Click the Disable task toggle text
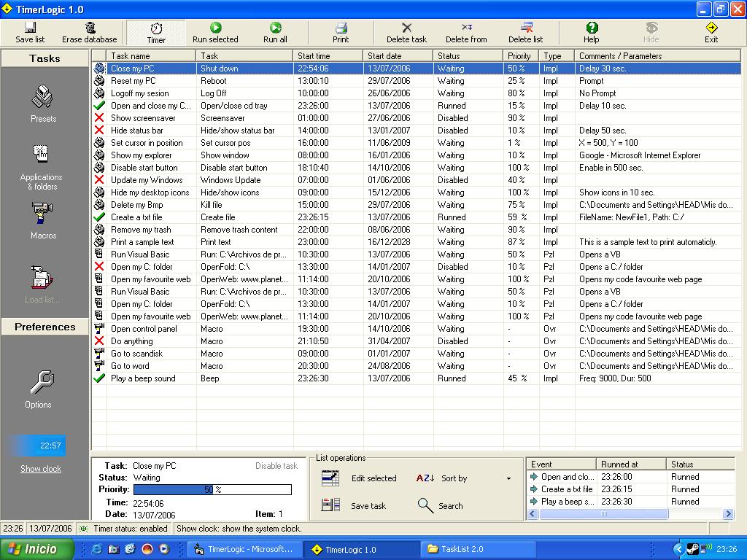Image resolution: width=747 pixels, height=560 pixels. 276,466
